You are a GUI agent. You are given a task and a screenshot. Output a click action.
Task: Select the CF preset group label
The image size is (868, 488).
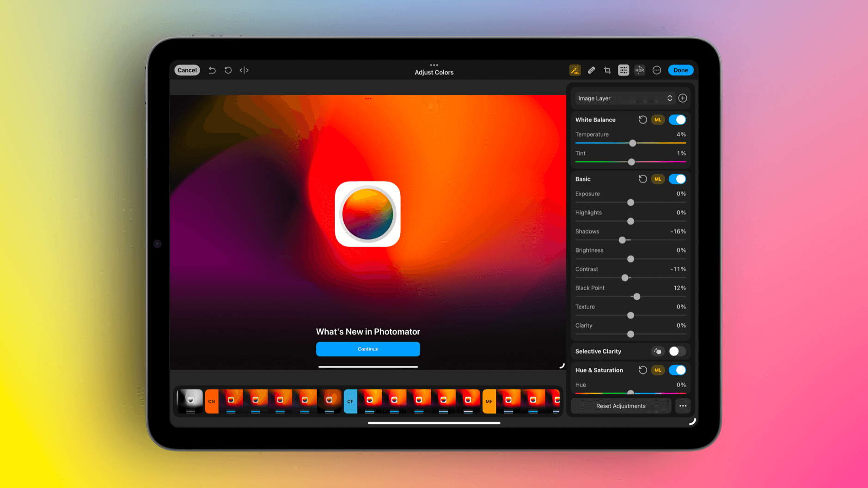(350, 401)
